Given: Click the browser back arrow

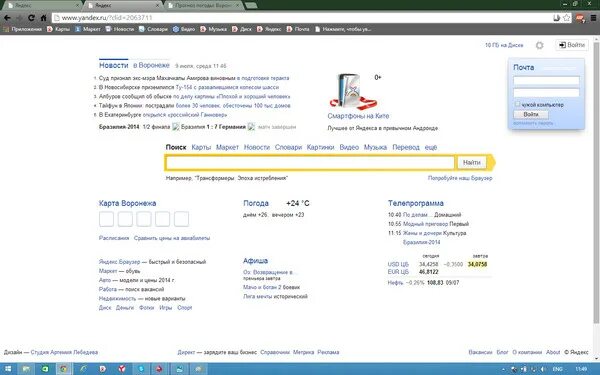Looking at the screenshot, I should point(7,18).
